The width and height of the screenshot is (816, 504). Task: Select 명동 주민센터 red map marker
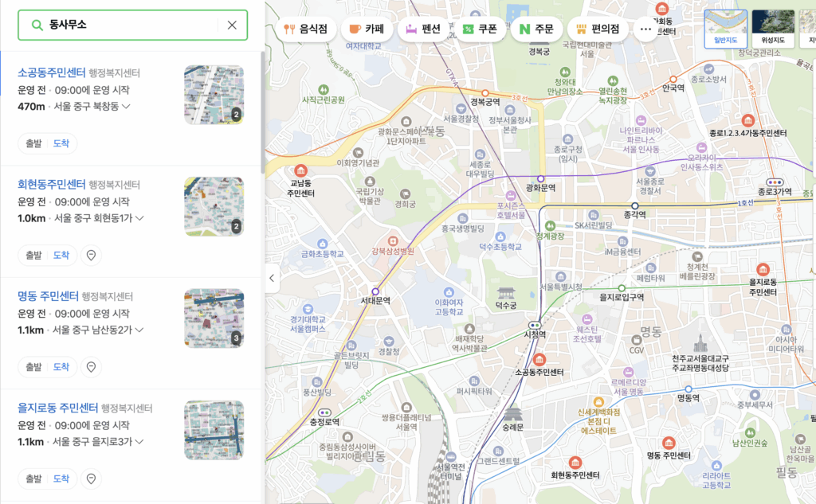(669, 443)
